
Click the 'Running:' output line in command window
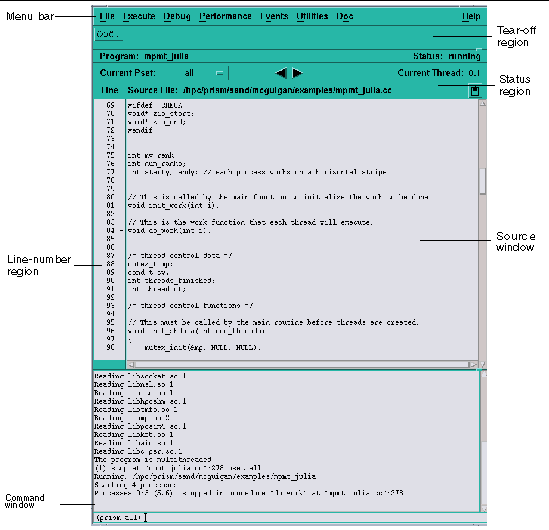coord(205,476)
